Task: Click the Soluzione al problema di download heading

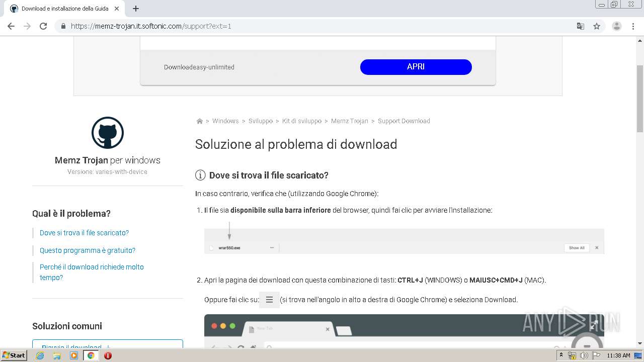Action: tap(296, 144)
